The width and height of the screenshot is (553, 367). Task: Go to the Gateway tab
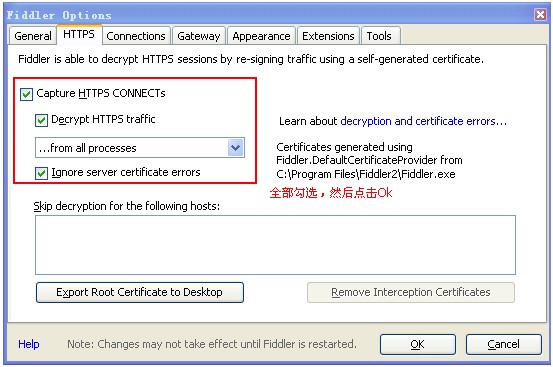point(199,36)
